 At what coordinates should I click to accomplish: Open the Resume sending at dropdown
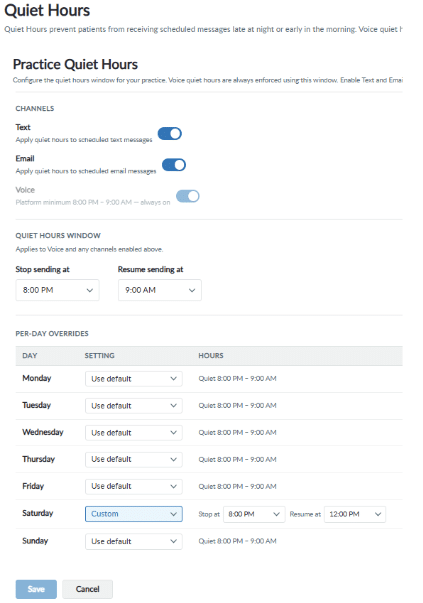click(160, 290)
